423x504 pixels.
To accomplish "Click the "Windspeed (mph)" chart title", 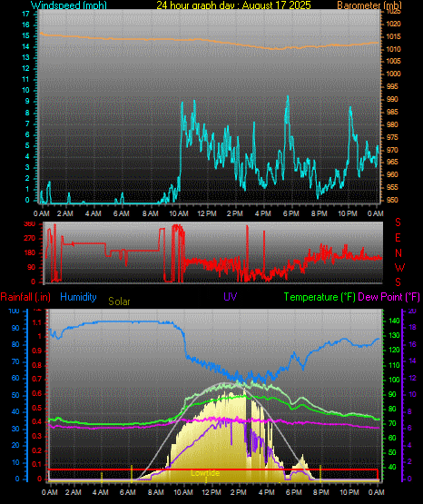I will (x=68, y=5).
